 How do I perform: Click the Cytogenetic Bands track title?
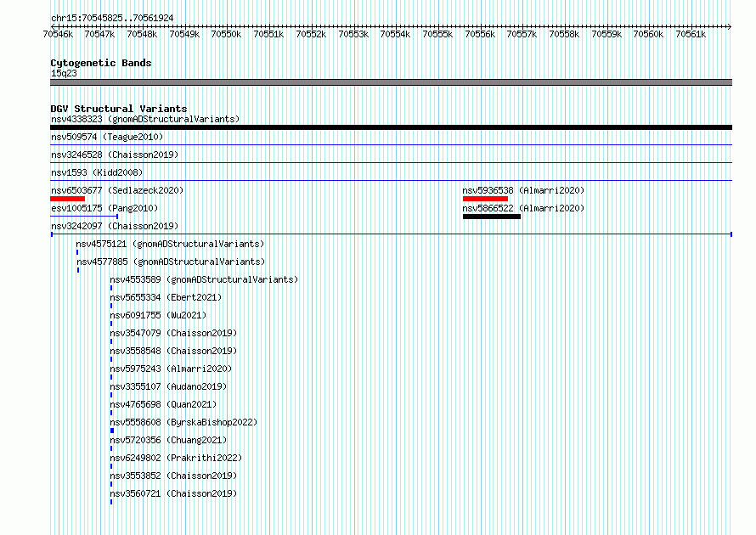pos(101,63)
